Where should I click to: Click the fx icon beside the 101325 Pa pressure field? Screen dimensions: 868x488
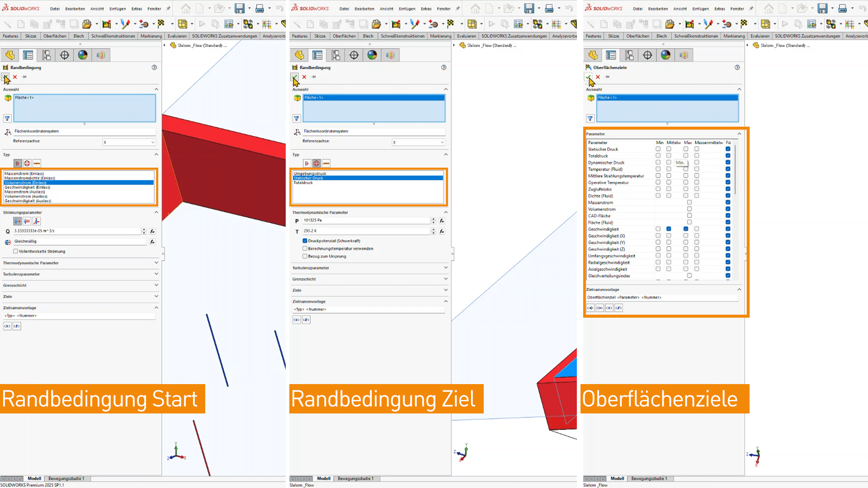442,221
